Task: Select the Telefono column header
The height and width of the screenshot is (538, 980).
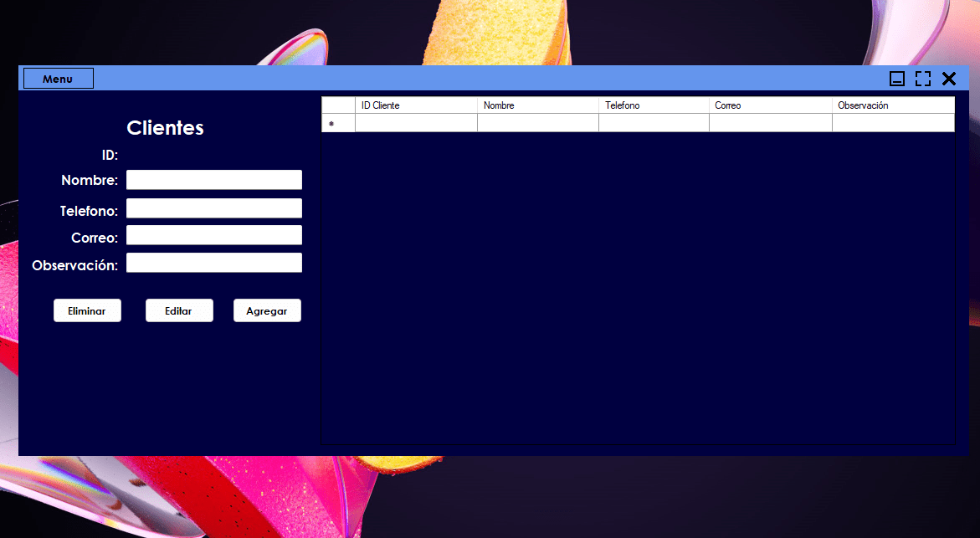Action: (x=654, y=105)
